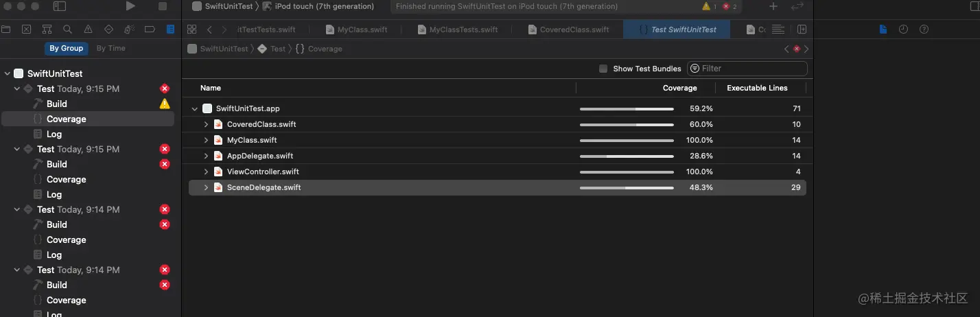Open related items grid menu
The image size is (980, 317).
(192, 30)
